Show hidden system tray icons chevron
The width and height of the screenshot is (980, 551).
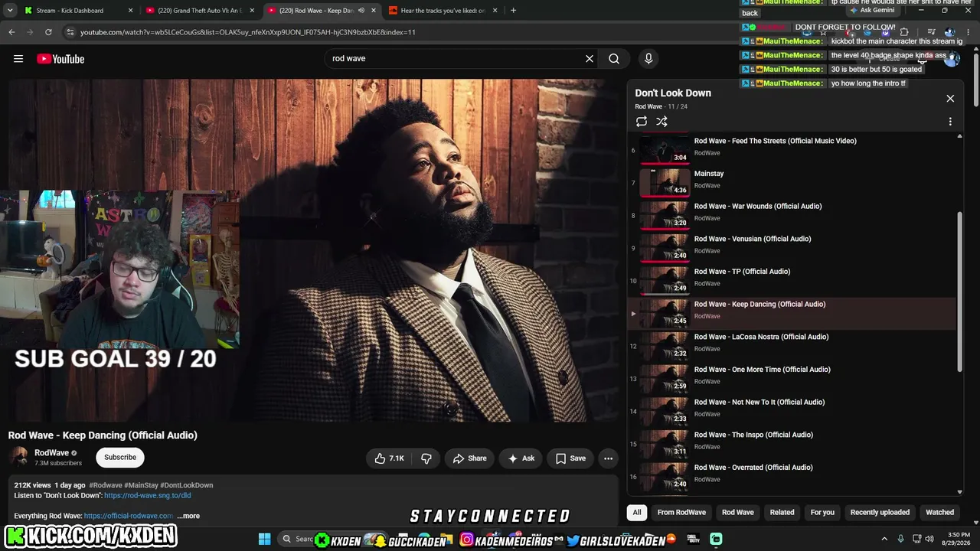pos(884,539)
